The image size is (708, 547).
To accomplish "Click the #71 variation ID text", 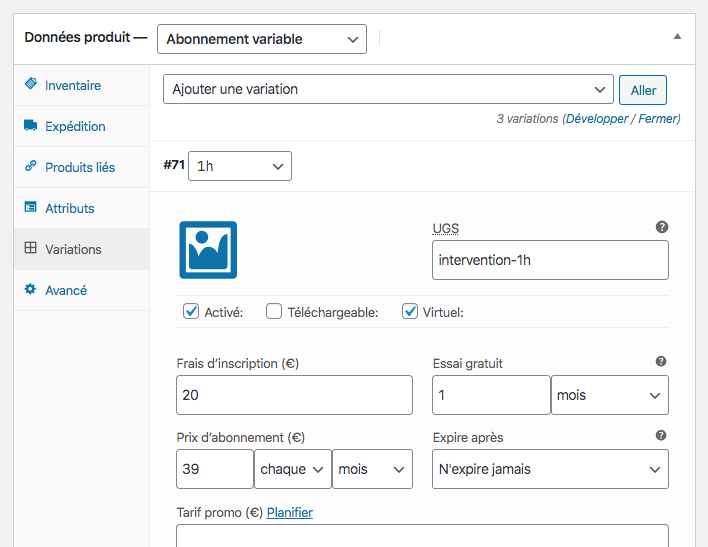I will [x=174, y=164].
